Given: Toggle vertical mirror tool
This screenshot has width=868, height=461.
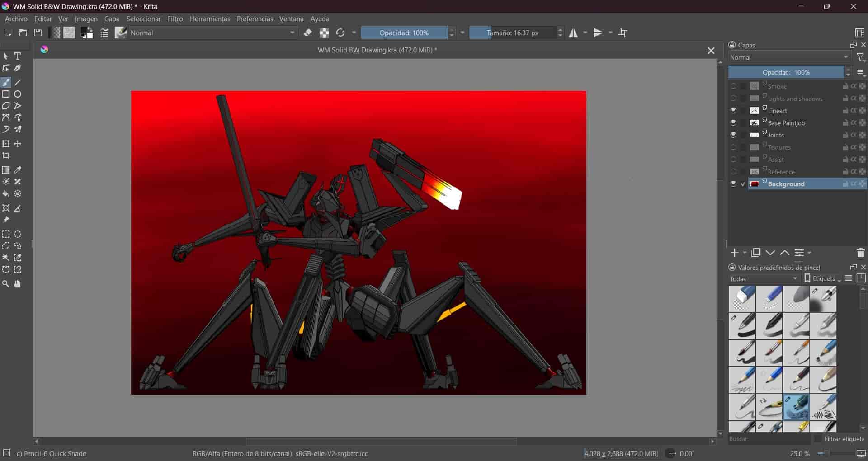Looking at the screenshot, I should click(598, 33).
